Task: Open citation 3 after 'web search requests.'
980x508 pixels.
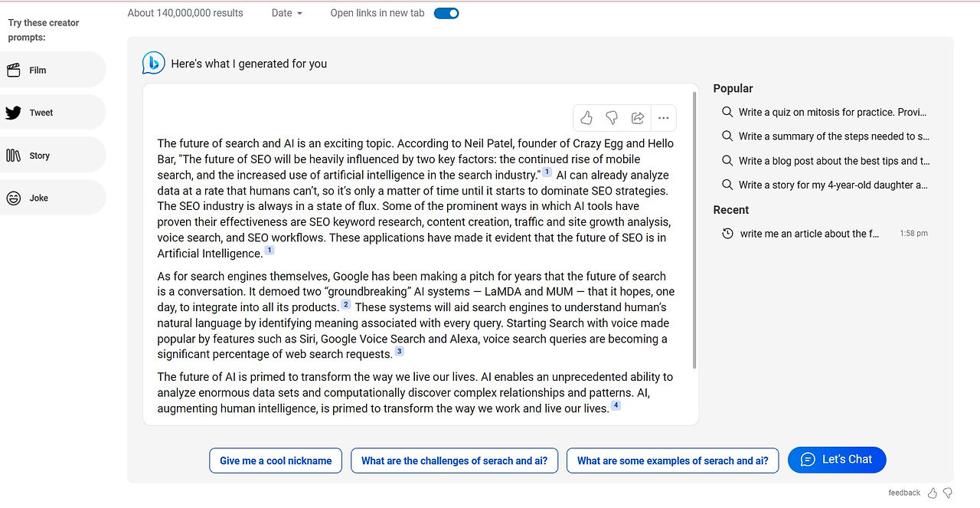Action: 399,352
